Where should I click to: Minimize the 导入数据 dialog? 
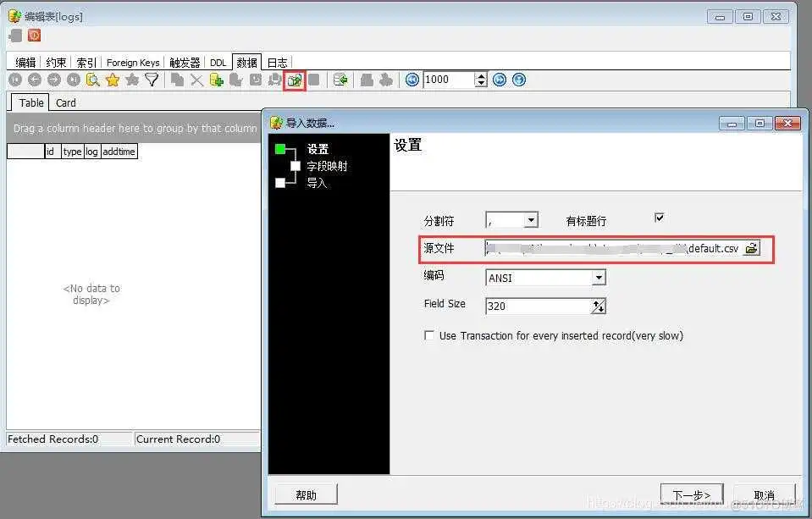tap(732, 124)
